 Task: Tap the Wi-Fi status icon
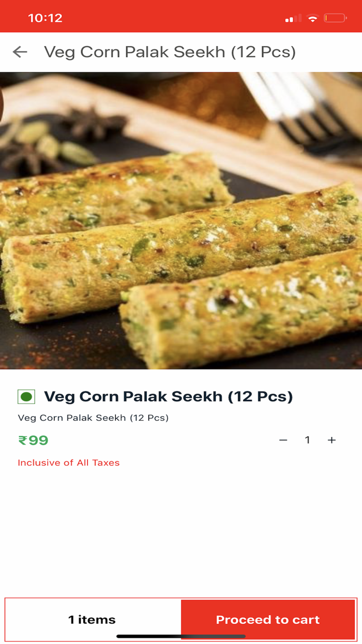(312, 18)
